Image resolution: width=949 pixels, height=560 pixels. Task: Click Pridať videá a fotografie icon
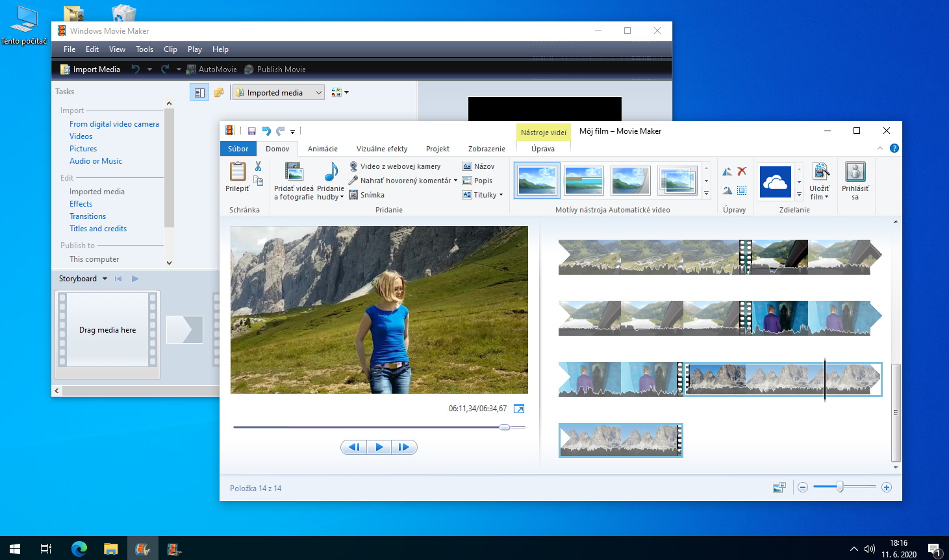tap(294, 172)
